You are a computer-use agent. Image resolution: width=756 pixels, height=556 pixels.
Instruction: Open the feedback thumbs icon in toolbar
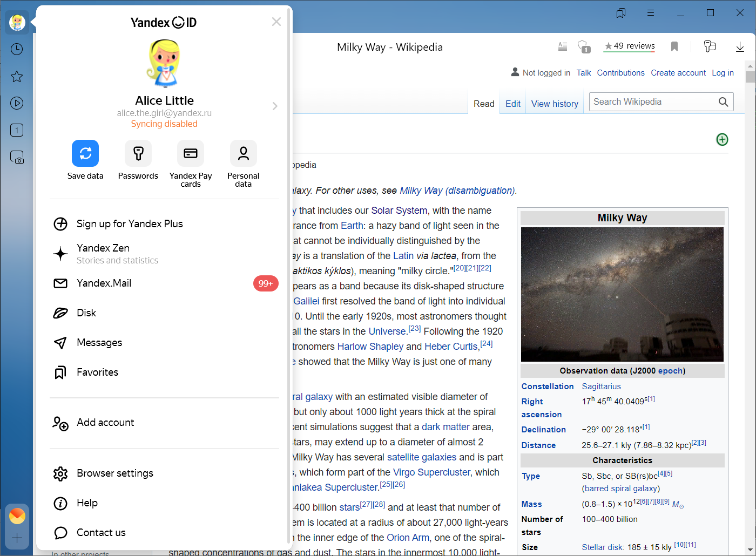click(x=710, y=46)
